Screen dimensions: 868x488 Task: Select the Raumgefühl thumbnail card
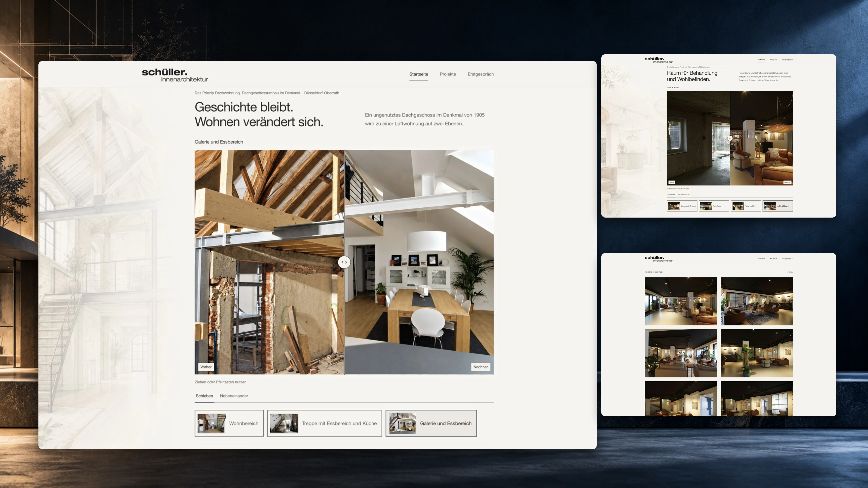[x=746, y=206]
